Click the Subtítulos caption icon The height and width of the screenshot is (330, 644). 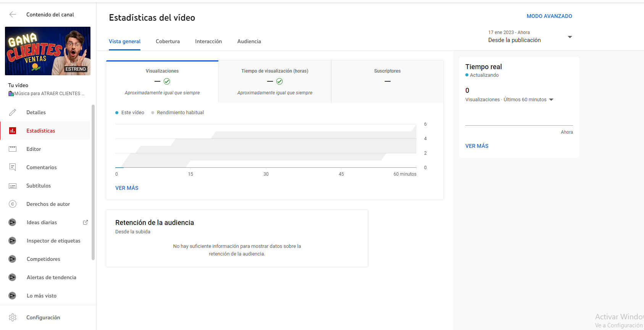click(13, 186)
